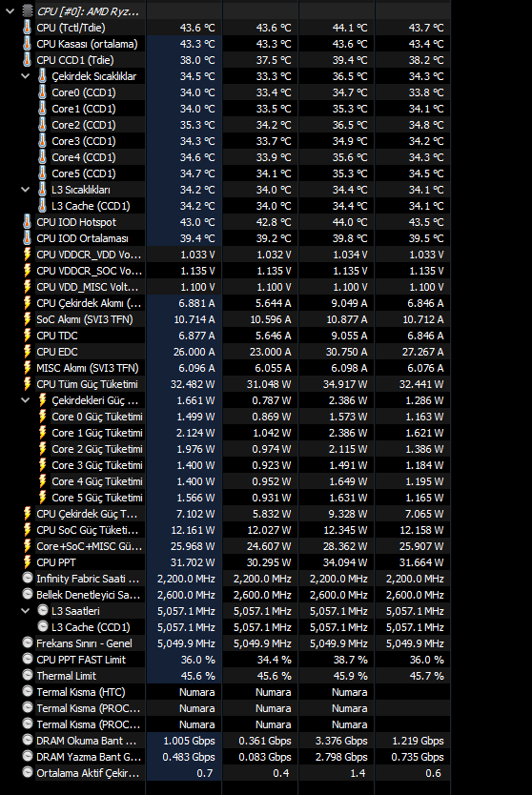Click the lightning icon beside CPU PPT
532x795 pixels.
27,562
